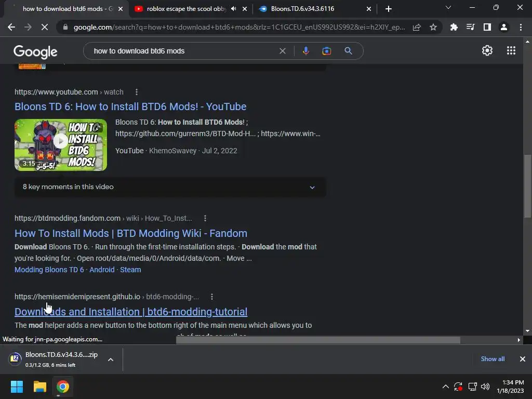This screenshot has height=399, width=532.
Task: Click the blue magnifier search button
Action: [348, 51]
